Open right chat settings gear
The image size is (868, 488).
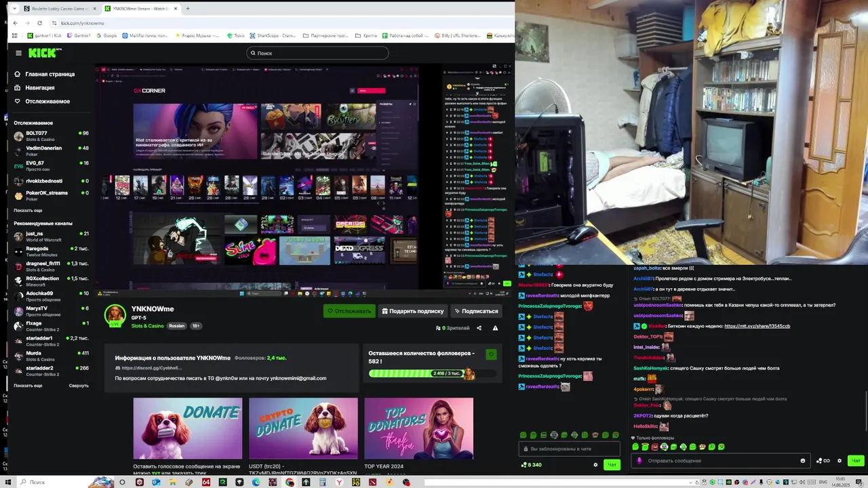[x=840, y=461]
